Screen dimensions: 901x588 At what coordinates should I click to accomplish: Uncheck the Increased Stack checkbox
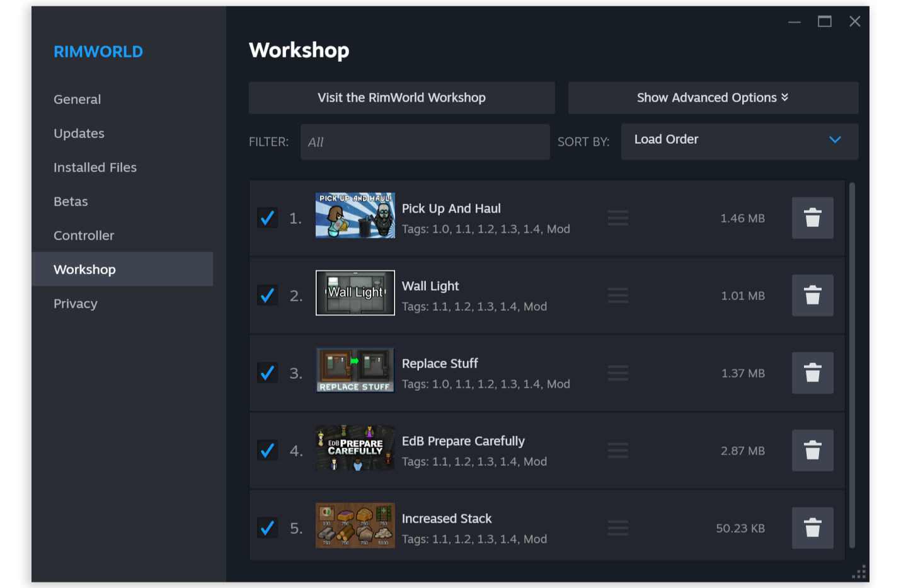coord(268,528)
